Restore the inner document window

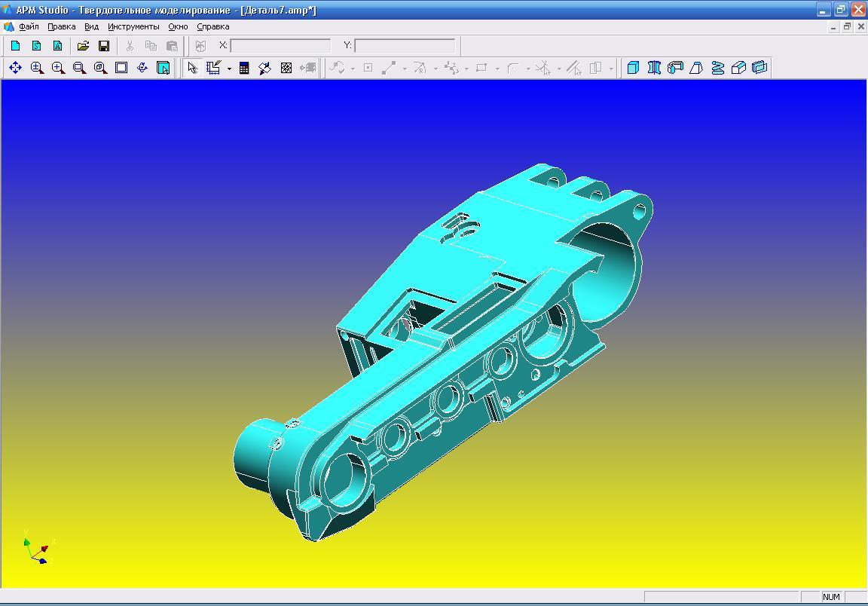(847, 26)
